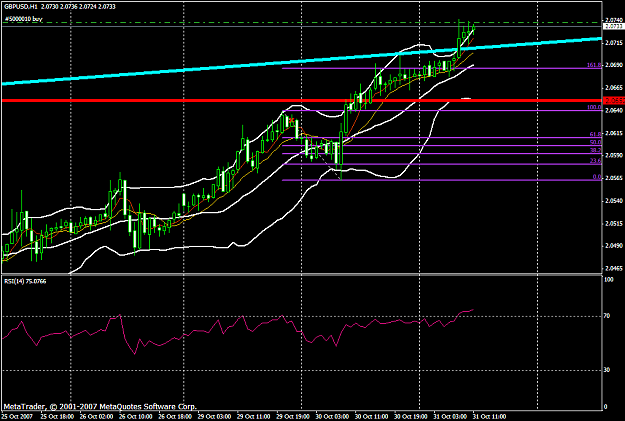625x421 pixels.
Task: Click the '31 Oct 03:00' time label
Action: pos(450,416)
